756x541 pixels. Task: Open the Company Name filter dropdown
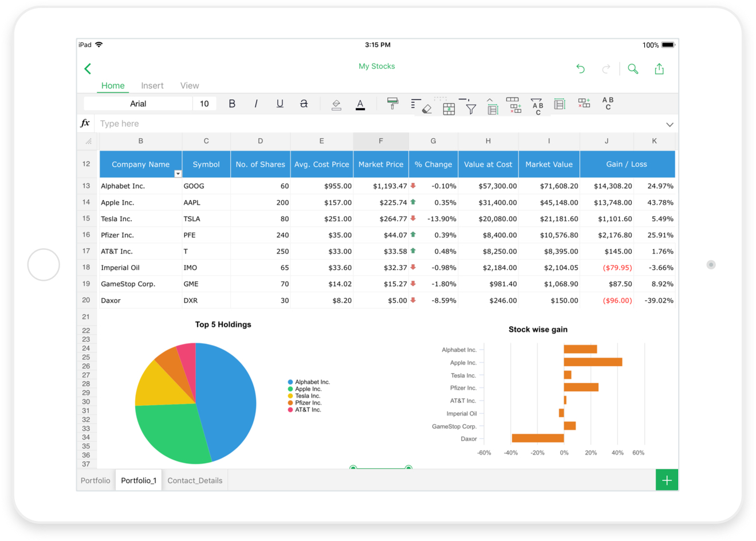(178, 173)
